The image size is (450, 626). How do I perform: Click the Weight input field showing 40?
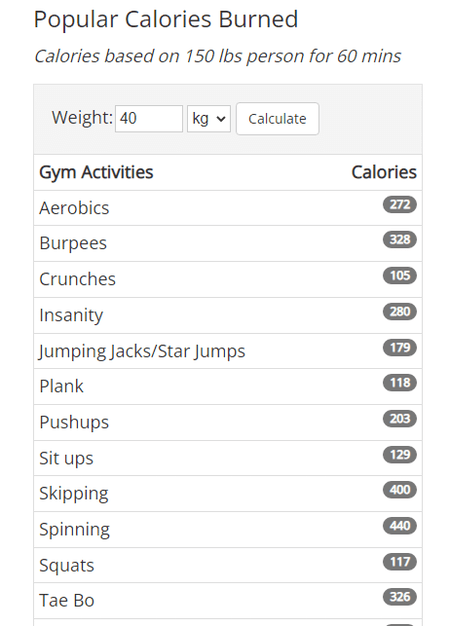pos(149,119)
